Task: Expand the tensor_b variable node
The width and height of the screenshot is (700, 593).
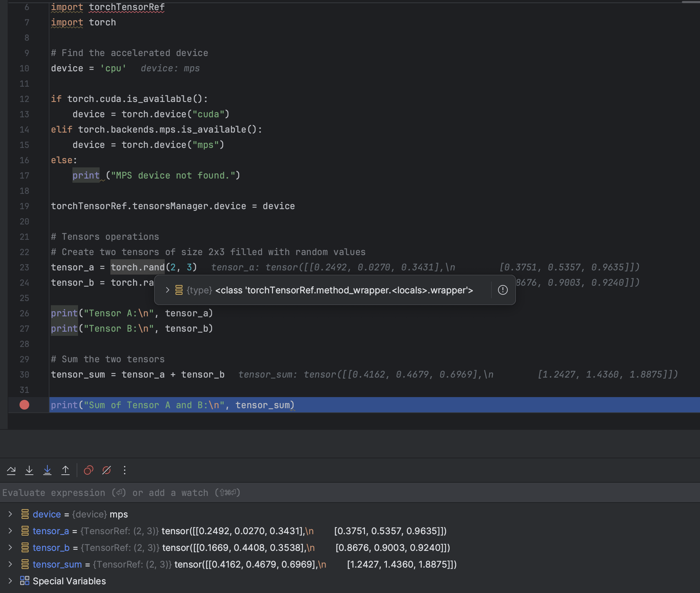Action: click(10, 547)
